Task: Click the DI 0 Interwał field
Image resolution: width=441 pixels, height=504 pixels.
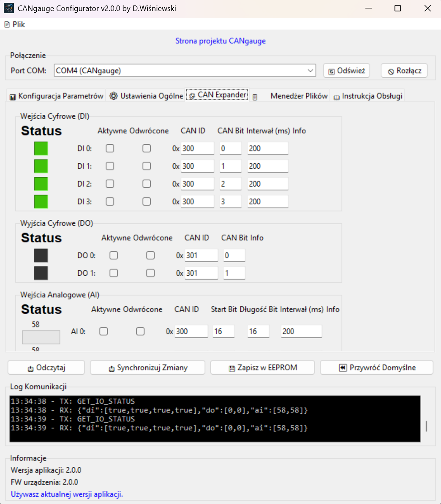Action: (268, 149)
